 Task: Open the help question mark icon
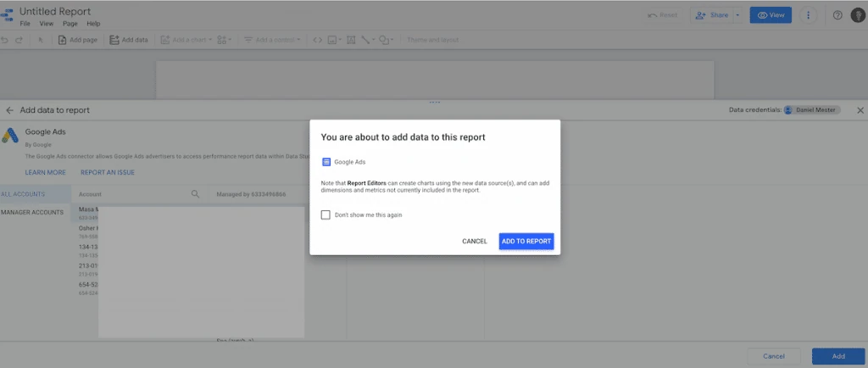tap(837, 15)
